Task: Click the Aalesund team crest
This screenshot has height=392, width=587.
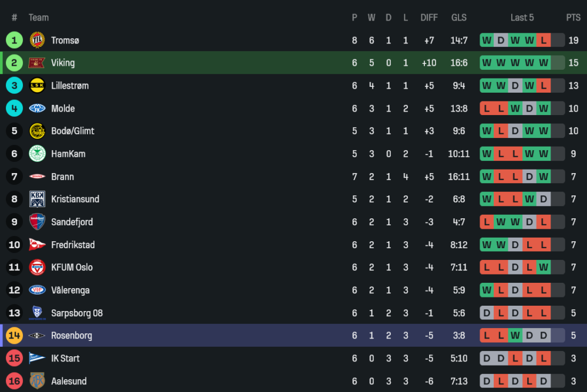Action: point(37,381)
